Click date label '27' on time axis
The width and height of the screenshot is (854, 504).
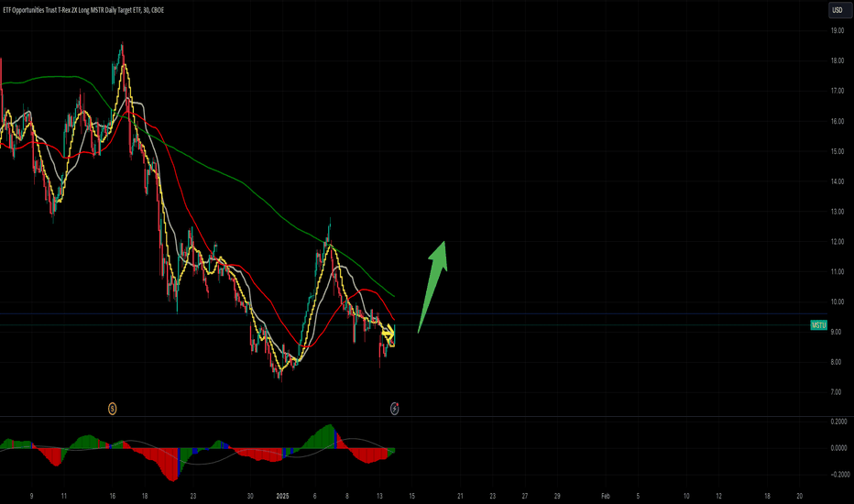(525, 496)
